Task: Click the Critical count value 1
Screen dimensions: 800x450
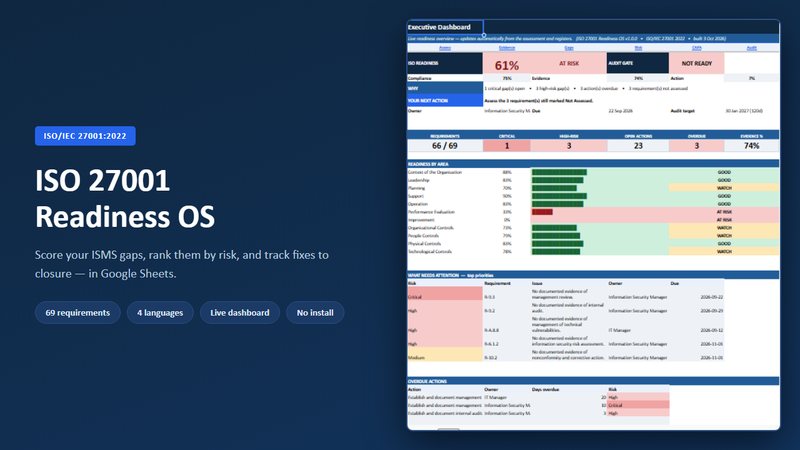Action: (x=507, y=146)
